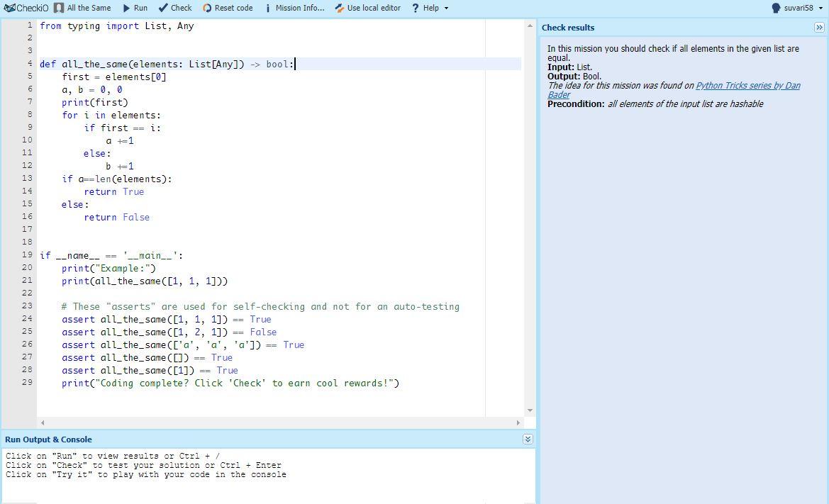This screenshot has width=829, height=504.
Task: Collapse the Run Output & Console panel
Action: (528, 439)
